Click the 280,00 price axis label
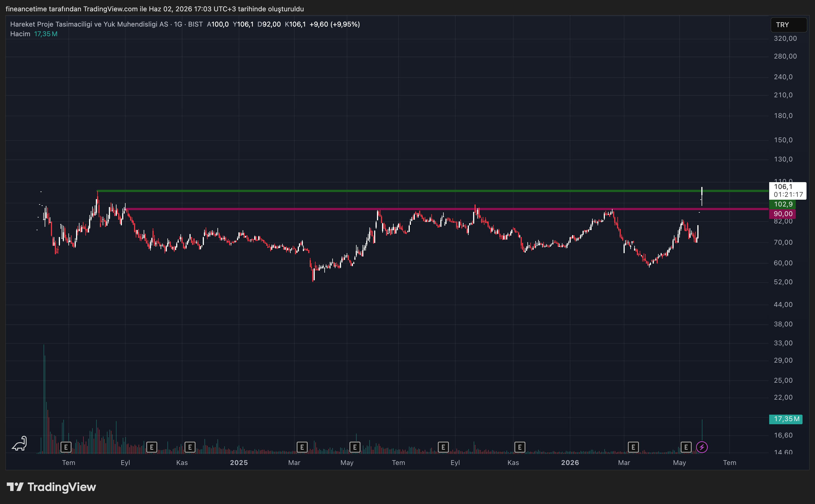815x504 pixels. (785, 56)
